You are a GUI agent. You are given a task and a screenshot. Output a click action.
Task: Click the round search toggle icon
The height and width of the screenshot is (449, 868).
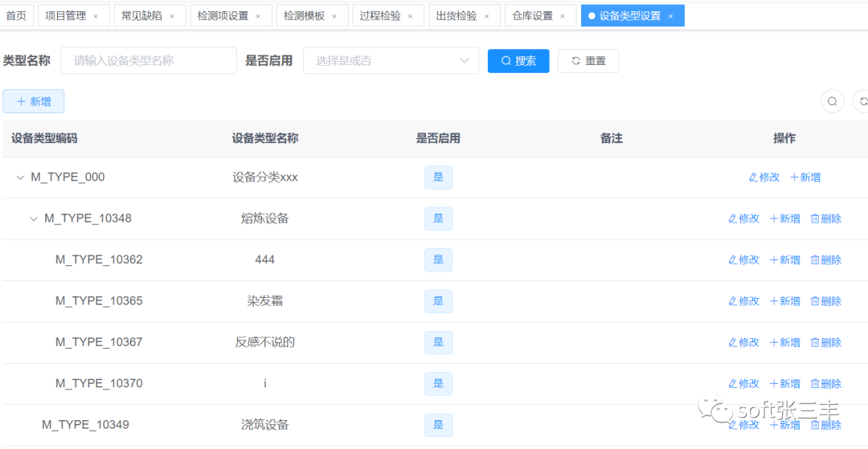[x=832, y=101]
